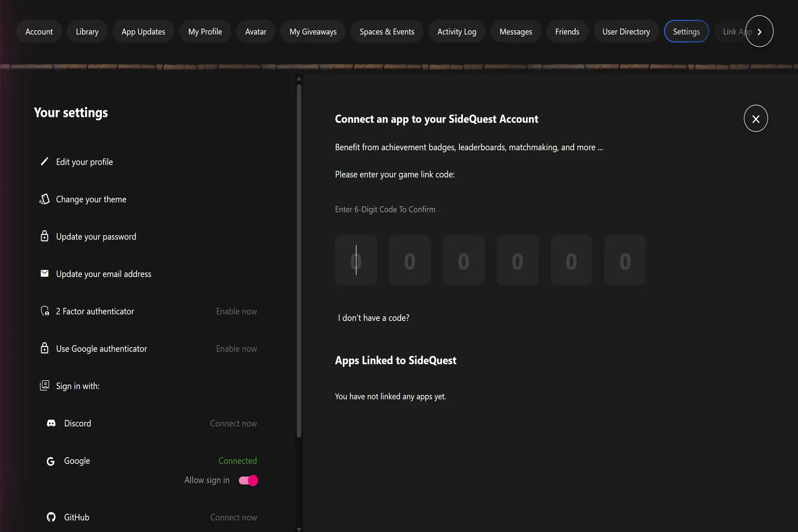Image resolution: width=798 pixels, height=532 pixels.
Task: Click the GitHub logo icon
Action: (51, 517)
